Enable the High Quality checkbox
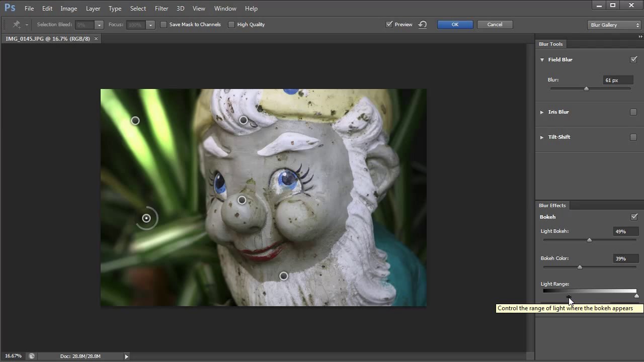 [x=231, y=24]
